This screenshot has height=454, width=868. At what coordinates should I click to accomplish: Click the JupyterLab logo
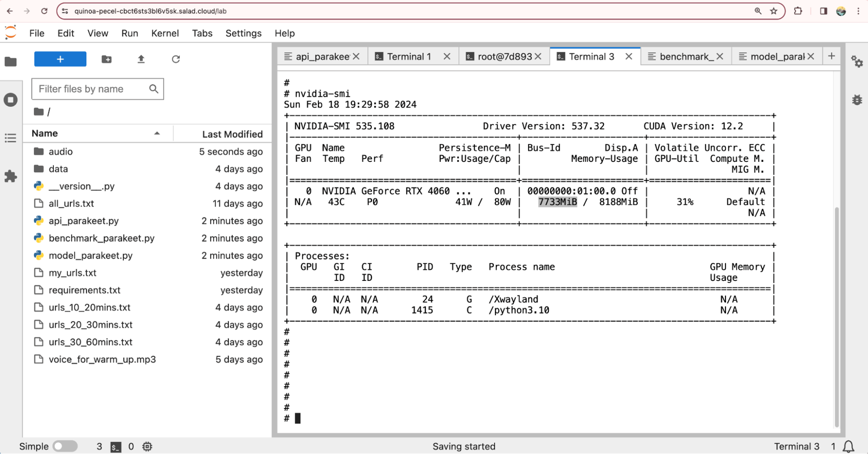click(11, 33)
